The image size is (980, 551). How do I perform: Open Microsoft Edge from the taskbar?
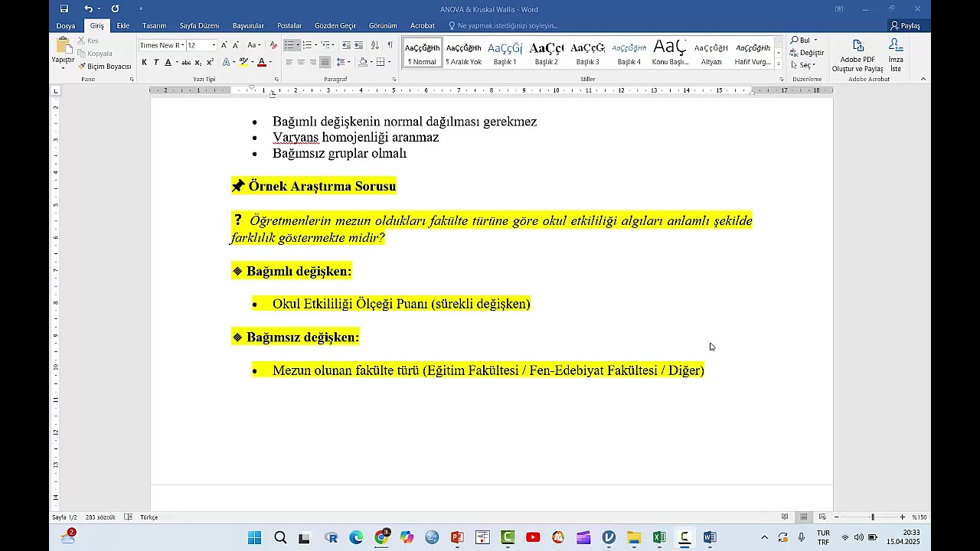click(356, 538)
